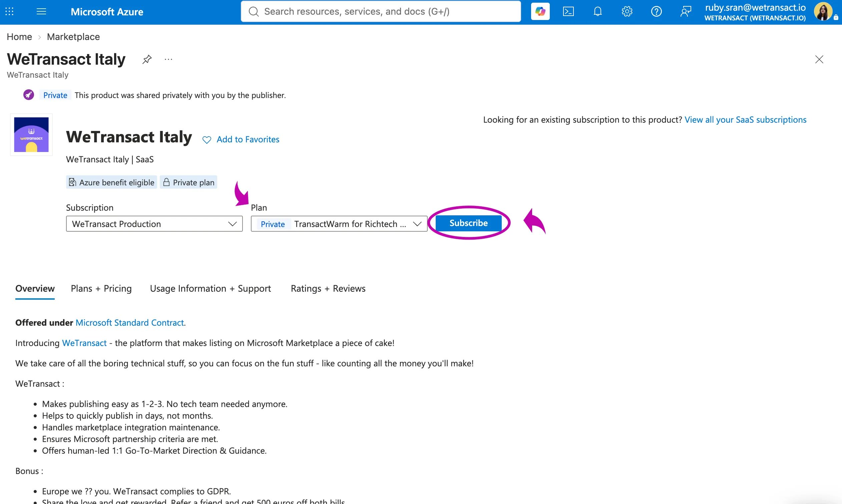Viewport: 842px width, 504px height.
Task: Click the heart Add to Favorites icon
Action: pos(206,140)
